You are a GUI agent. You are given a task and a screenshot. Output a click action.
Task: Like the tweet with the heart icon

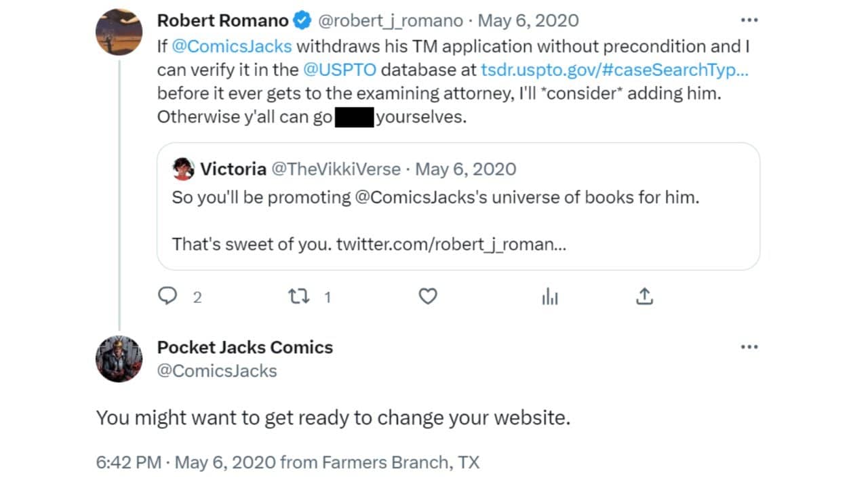(427, 296)
